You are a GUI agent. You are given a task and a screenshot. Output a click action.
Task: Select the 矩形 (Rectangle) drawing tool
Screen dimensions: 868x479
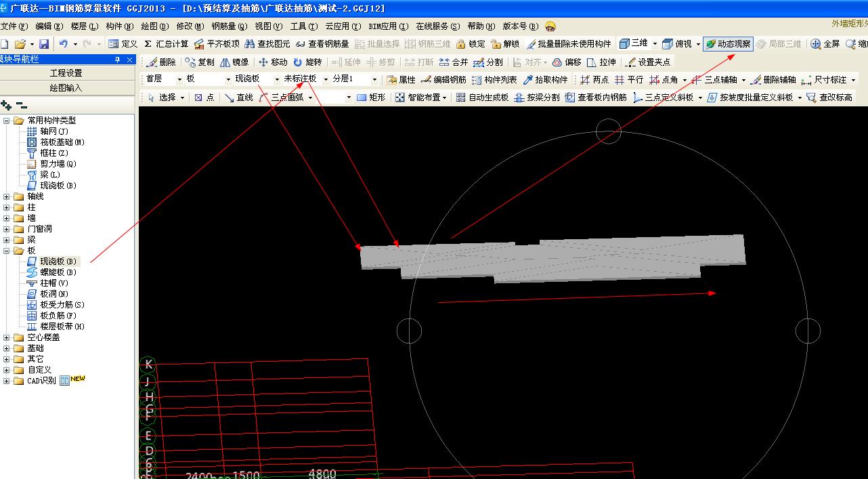tap(371, 98)
